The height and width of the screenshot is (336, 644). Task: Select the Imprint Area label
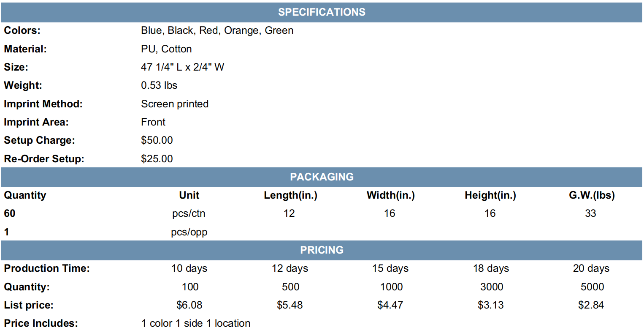pos(36,122)
